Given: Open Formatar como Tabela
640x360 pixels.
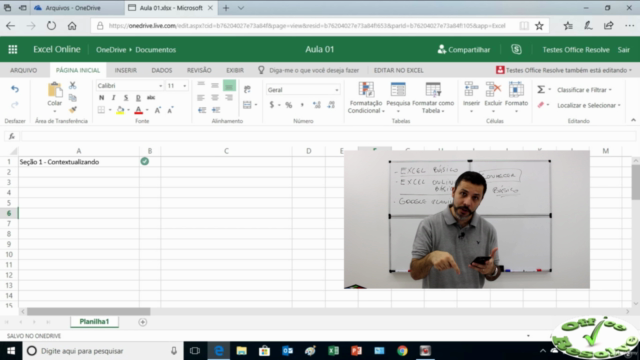Looking at the screenshot, I should click(x=433, y=98).
